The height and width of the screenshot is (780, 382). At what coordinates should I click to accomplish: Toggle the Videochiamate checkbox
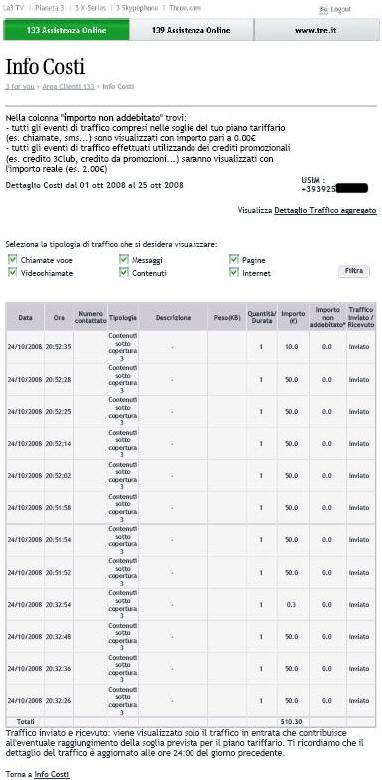pos(13,273)
